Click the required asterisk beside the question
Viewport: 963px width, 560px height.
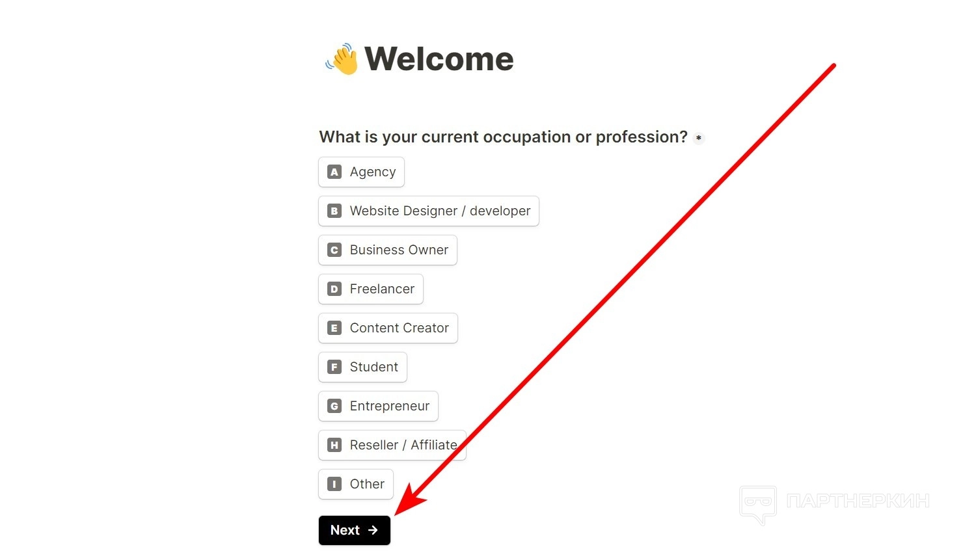pos(699,138)
